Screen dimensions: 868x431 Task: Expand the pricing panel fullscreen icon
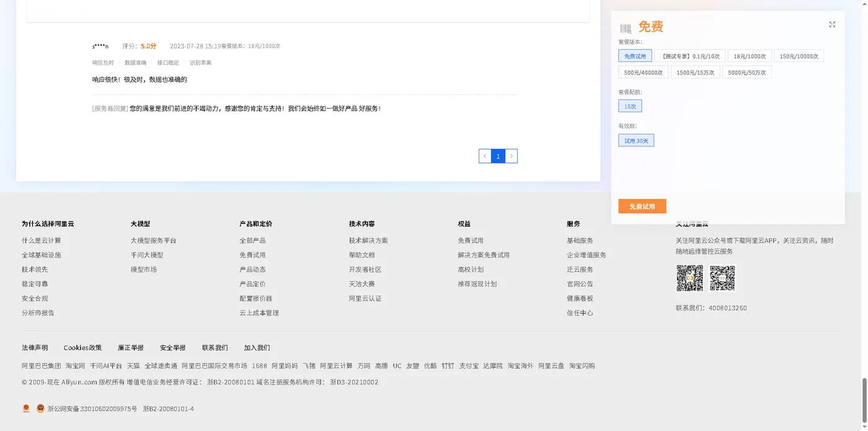832,25
